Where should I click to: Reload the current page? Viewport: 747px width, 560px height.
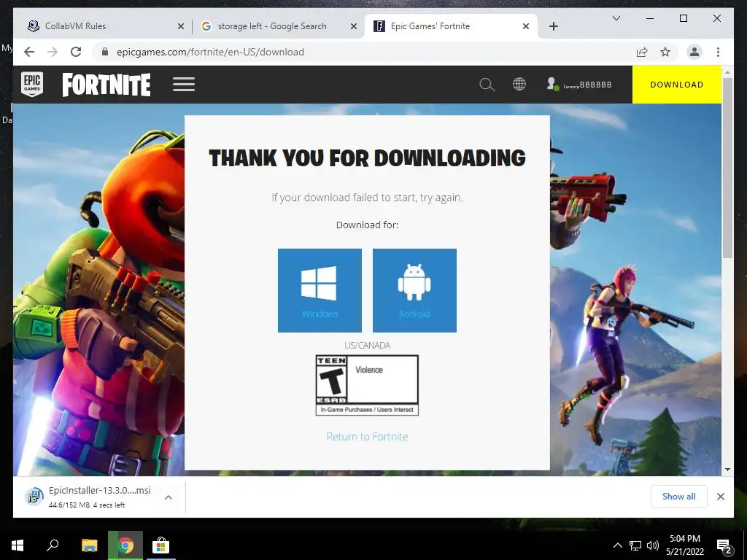(x=76, y=52)
